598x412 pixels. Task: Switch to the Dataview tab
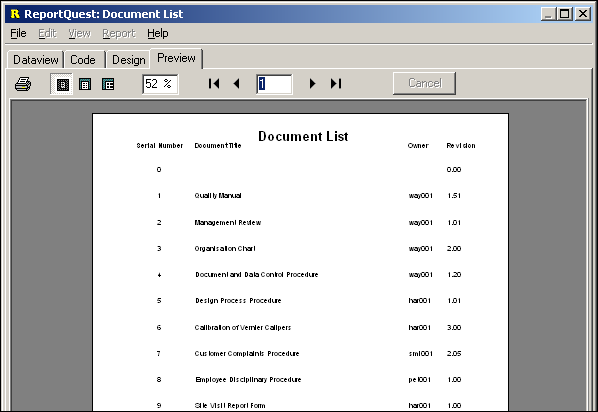pyautogui.click(x=35, y=60)
